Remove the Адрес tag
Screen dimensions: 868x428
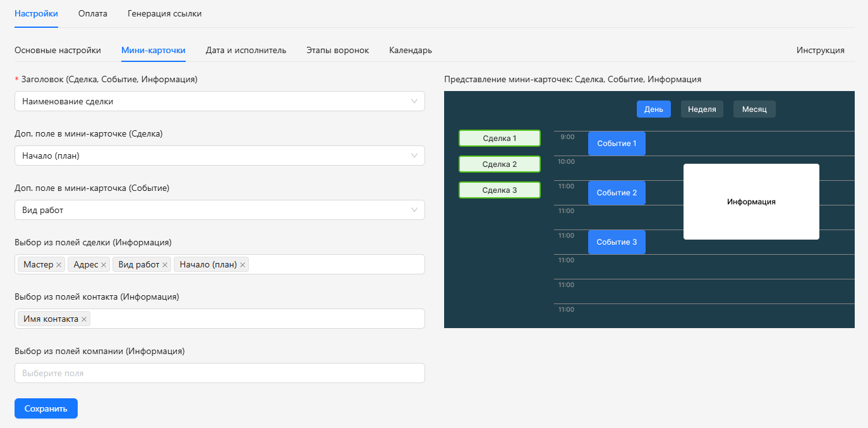coord(104,265)
